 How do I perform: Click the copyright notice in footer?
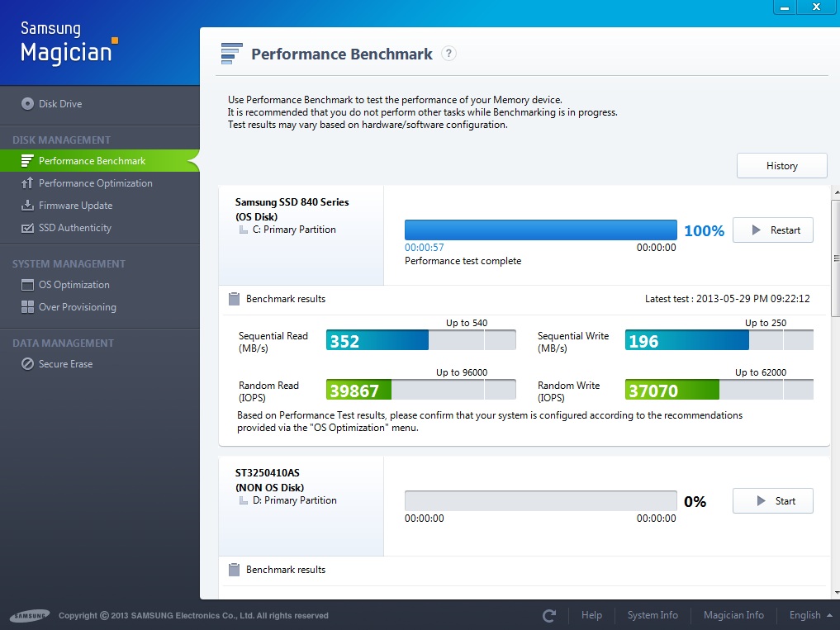[193, 615]
